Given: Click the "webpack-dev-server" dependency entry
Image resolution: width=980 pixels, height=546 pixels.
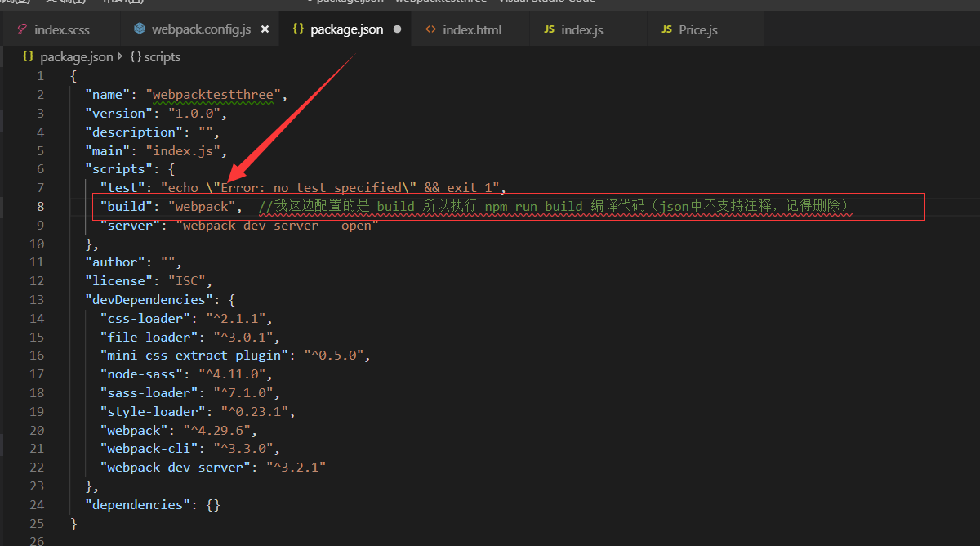Looking at the screenshot, I should 172,467.
